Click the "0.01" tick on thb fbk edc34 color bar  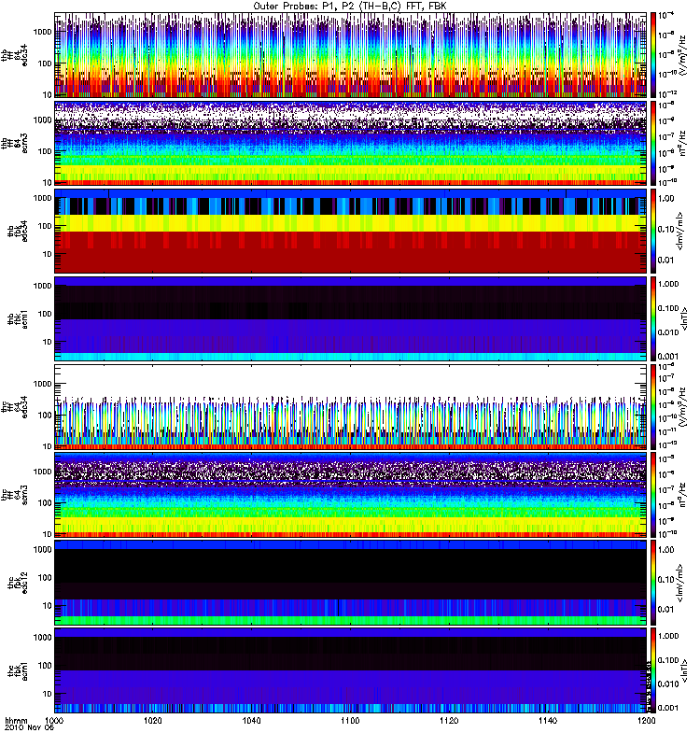(666, 261)
